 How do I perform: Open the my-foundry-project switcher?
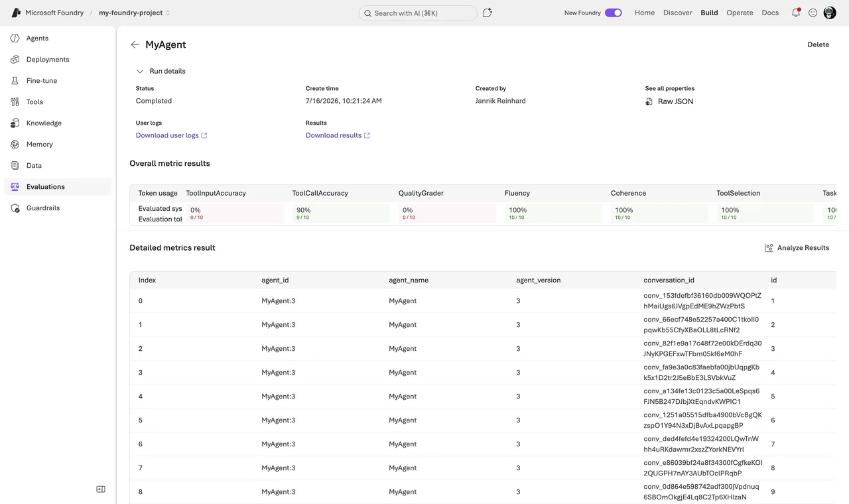tap(135, 13)
